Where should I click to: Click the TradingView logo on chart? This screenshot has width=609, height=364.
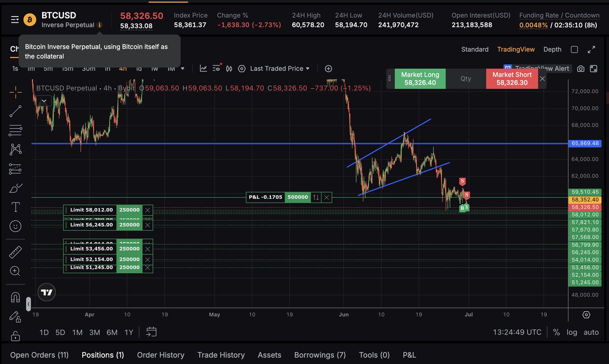47,292
